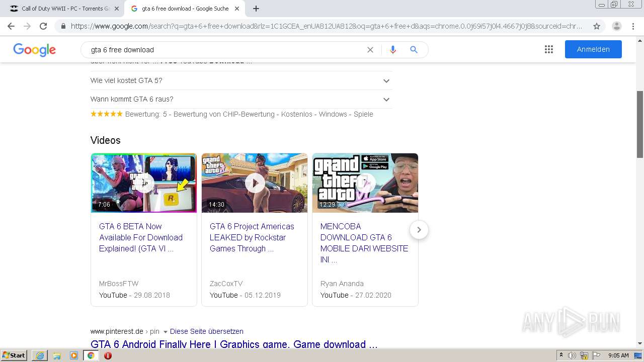Click the page vertical scrollbar thumb
The image size is (644, 362).
640,124
